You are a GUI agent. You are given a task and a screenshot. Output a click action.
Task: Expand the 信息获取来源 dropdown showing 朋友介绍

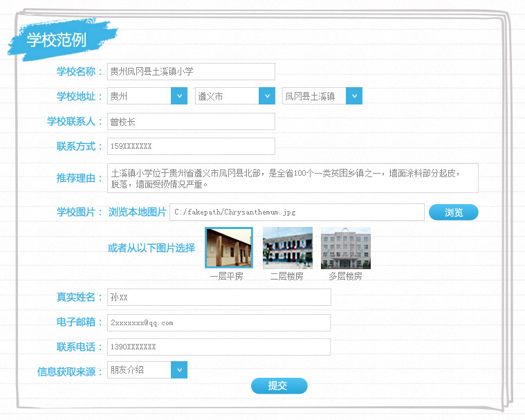pos(147,370)
